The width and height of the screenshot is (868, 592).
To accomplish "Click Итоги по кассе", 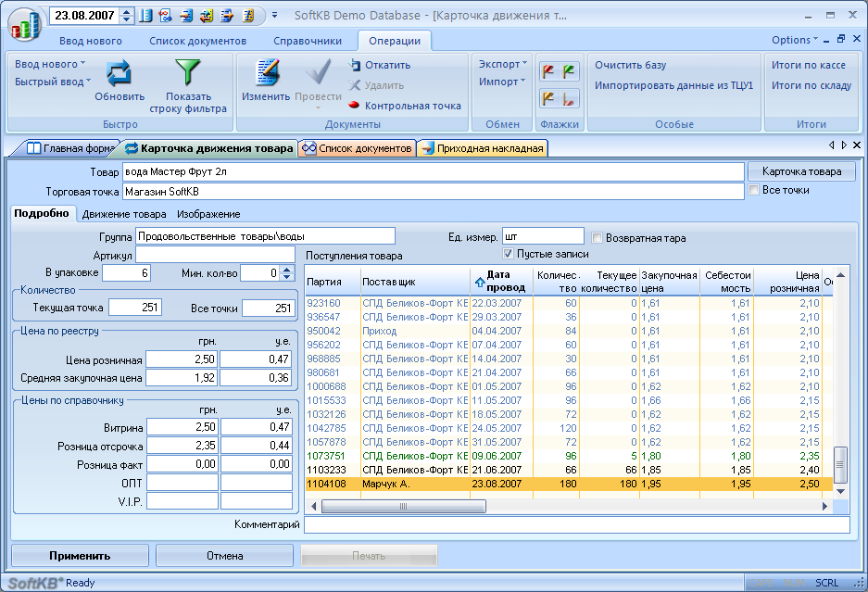I will point(809,65).
